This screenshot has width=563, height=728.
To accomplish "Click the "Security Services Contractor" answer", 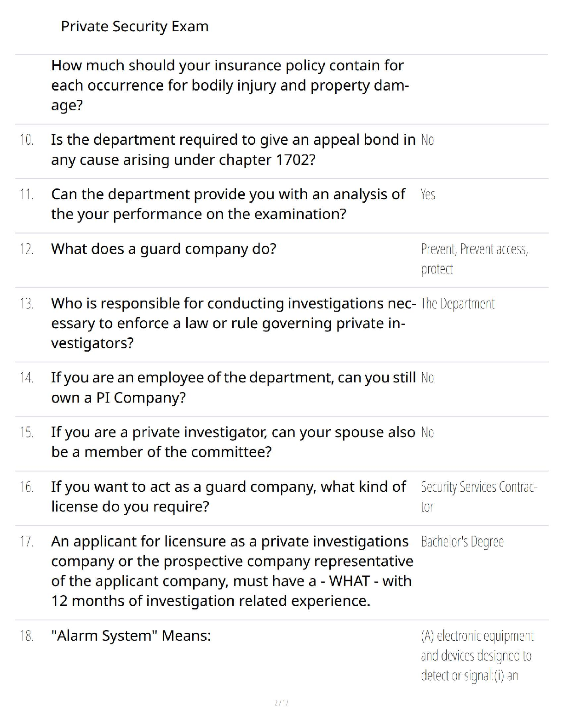I will click(x=478, y=497).
